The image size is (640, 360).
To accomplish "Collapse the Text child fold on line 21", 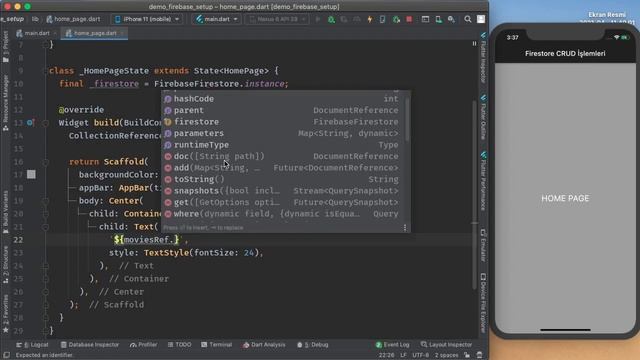I will pos(45,227).
